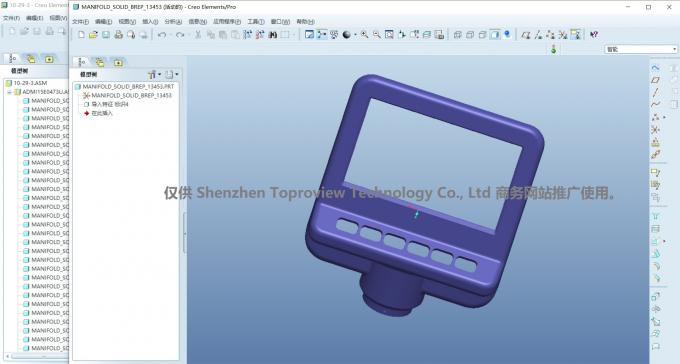This screenshot has height=364, width=680.
Task: Collapse ADM115E0473U.ASM node in background window
Action: (9, 92)
